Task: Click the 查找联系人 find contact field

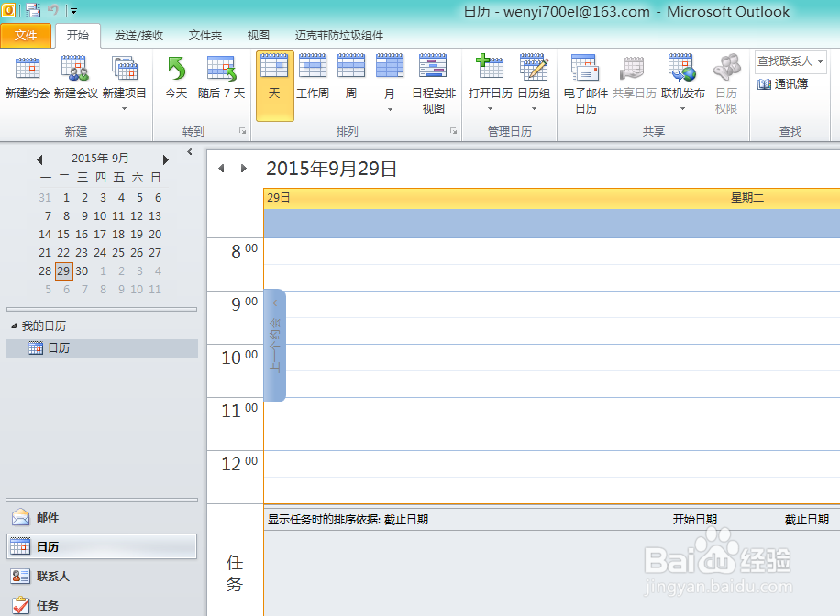Action: pos(785,61)
